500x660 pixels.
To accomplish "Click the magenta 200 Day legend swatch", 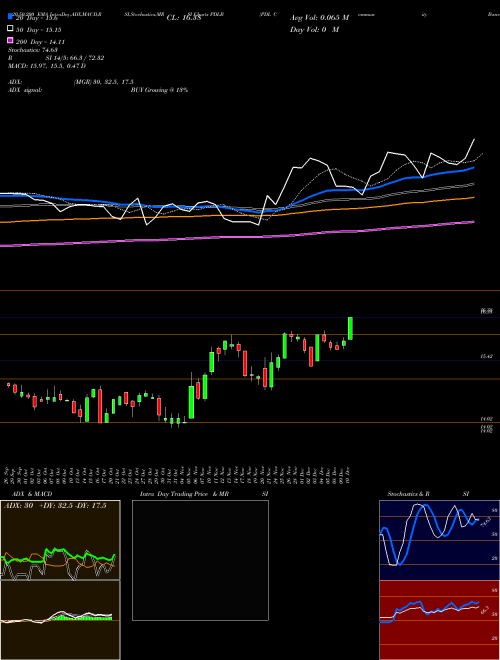I will 11,40.
